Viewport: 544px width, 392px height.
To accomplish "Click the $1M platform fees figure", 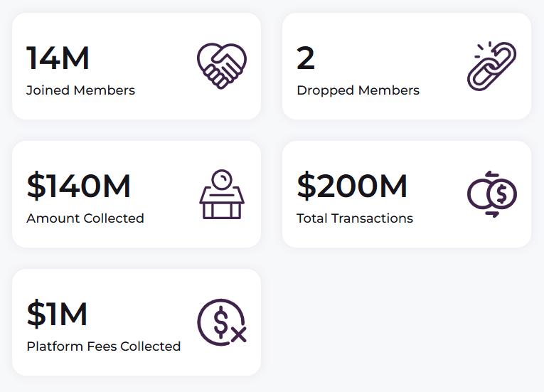I will (57, 314).
